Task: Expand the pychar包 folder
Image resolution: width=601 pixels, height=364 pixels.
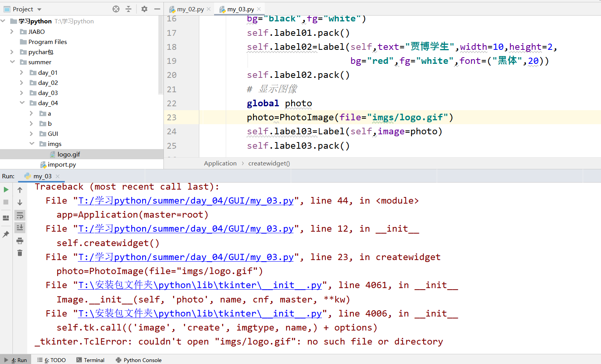Action: click(12, 52)
